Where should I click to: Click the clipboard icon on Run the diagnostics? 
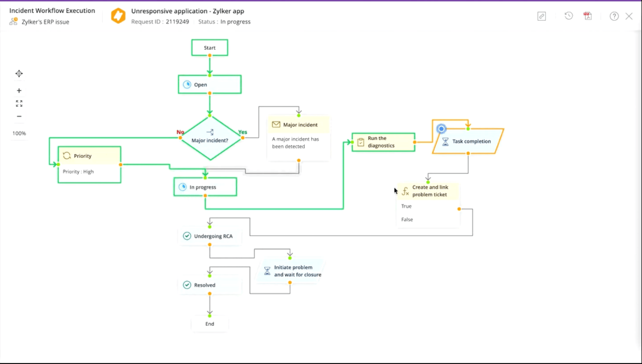361,142
